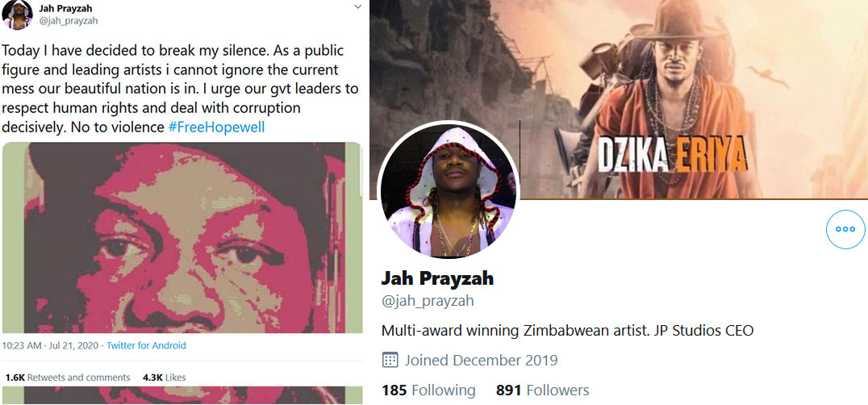Open the 10:23 AM Jul 21, 2020 timestamp

tap(49, 346)
